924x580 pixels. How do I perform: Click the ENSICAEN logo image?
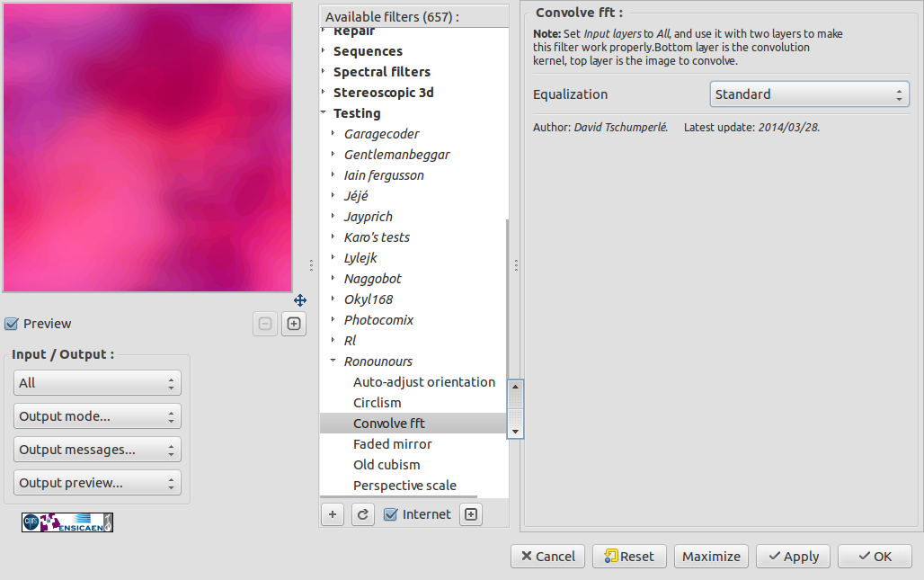(x=67, y=522)
